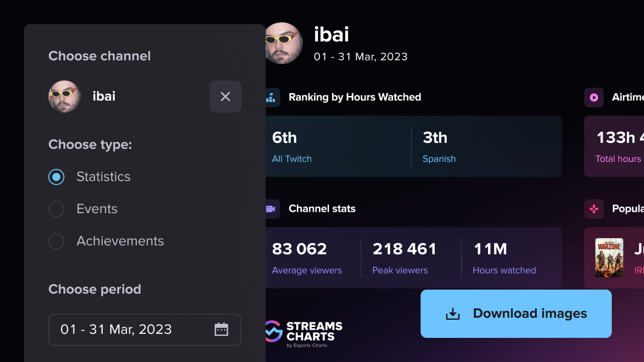Click the Popular games category icon
Viewport: 644px width, 362px height.
click(x=594, y=209)
